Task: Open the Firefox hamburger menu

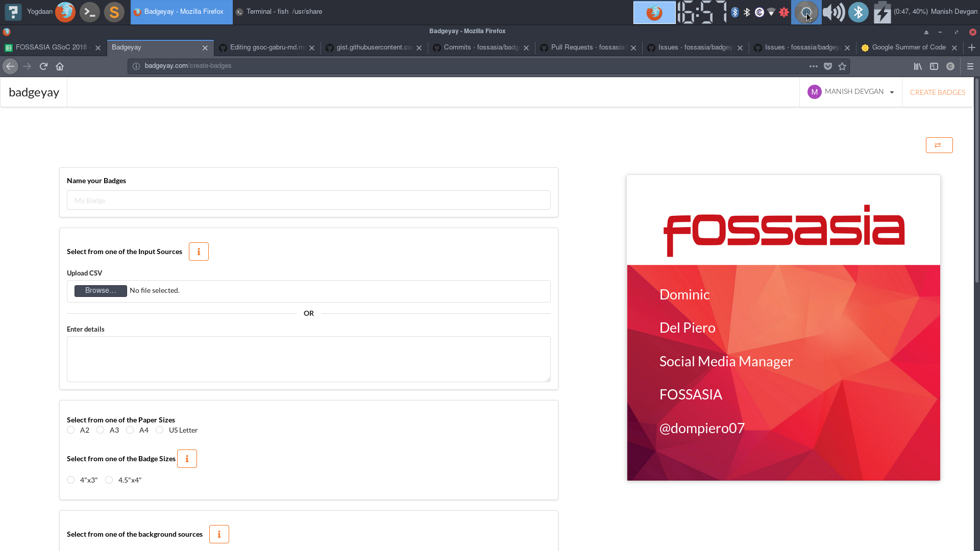Action: pos(970,66)
